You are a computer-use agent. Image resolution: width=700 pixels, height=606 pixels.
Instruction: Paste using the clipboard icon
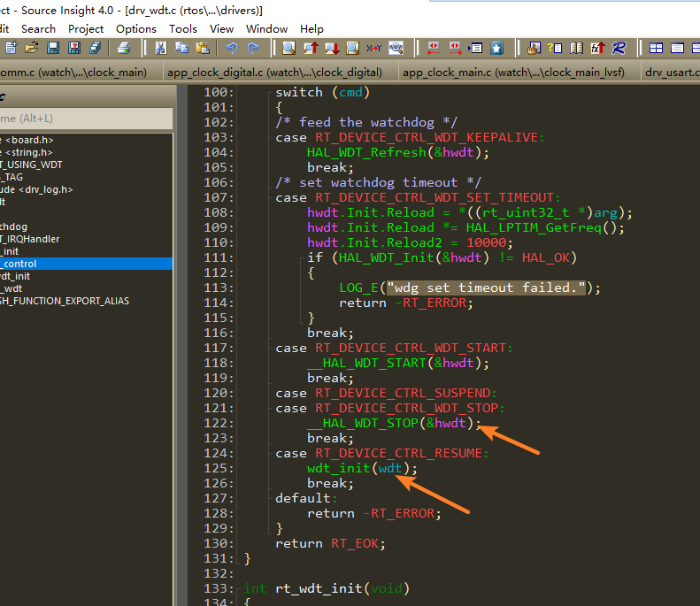(203, 48)
